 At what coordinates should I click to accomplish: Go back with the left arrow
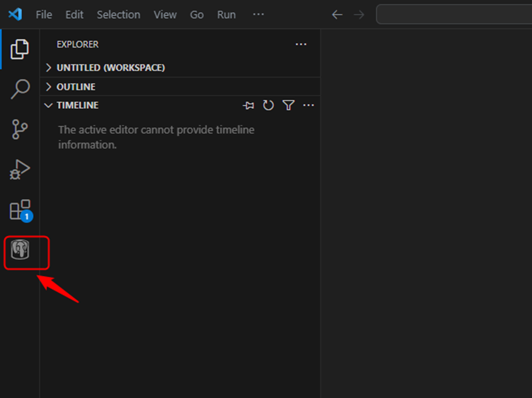click(x=337, y=15)
